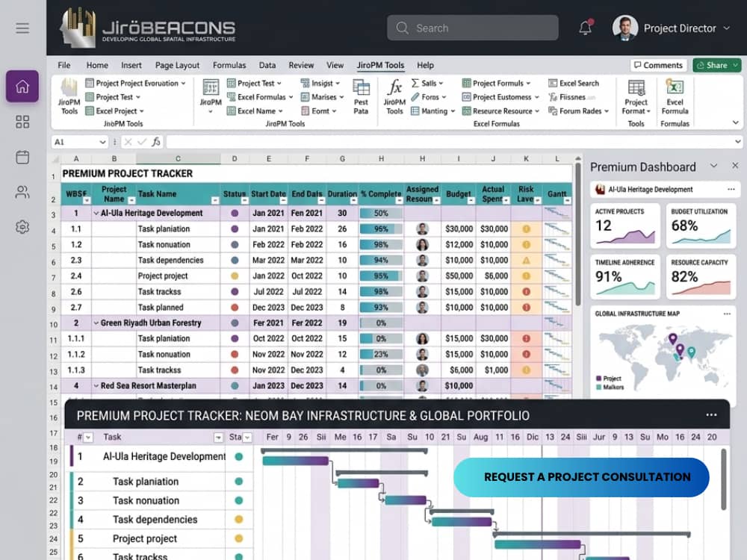Open the Gantt panel three-dot menu
The image size is (747, 560).
coord(711,415)
